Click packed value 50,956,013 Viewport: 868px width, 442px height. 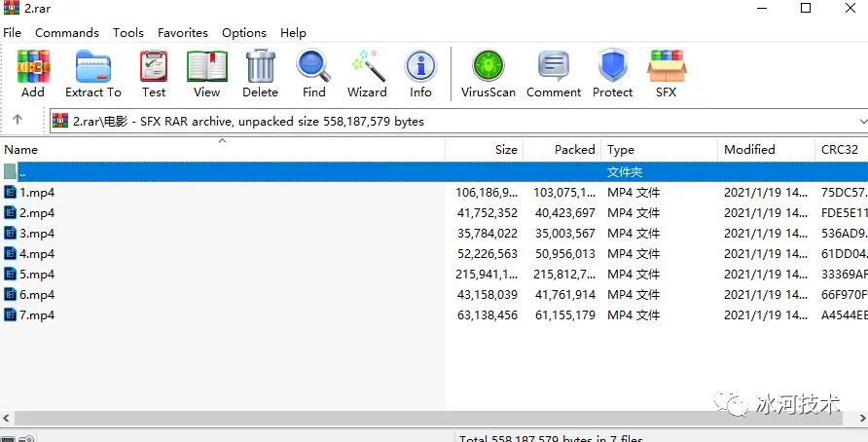click(565, 254)
